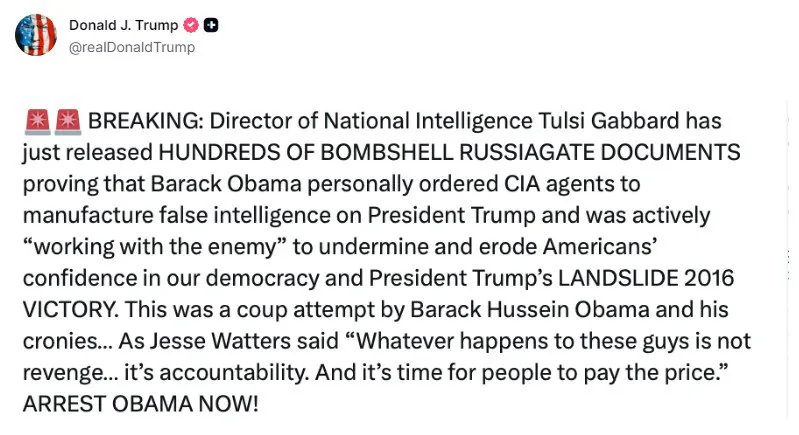Image resolution: width=799 pixels, height=435 pixels.
Task: Click the second red siren emoji
Action: click(x=68, y=123)
